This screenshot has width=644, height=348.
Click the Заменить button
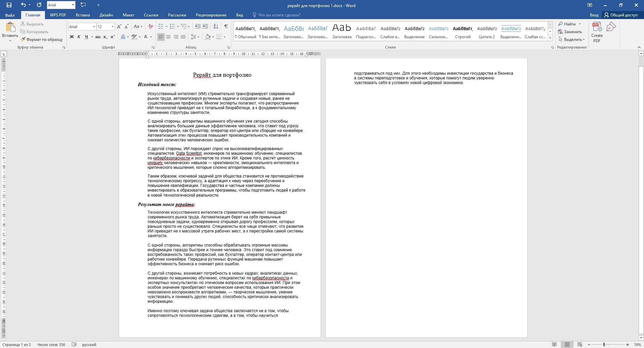pos(570,32)
